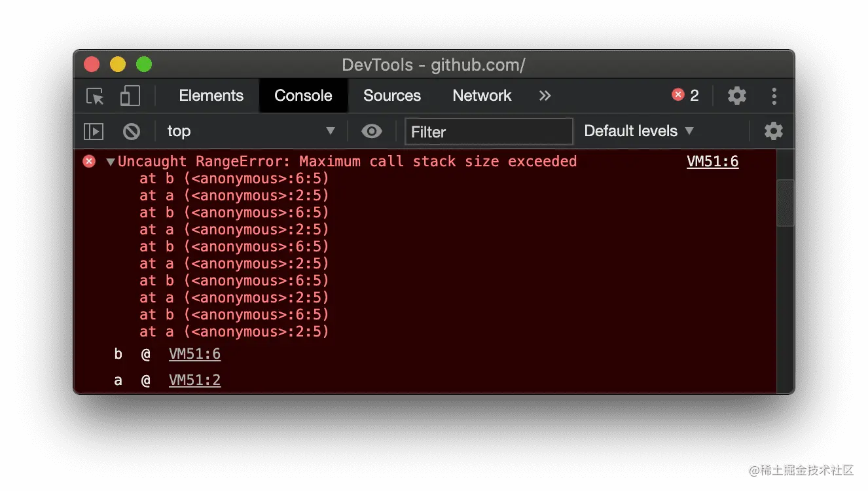Open DevTools settings gear in tab bar
Image resolution: width=868 pixels, height=491 pixels.
[x=736, y=96]
